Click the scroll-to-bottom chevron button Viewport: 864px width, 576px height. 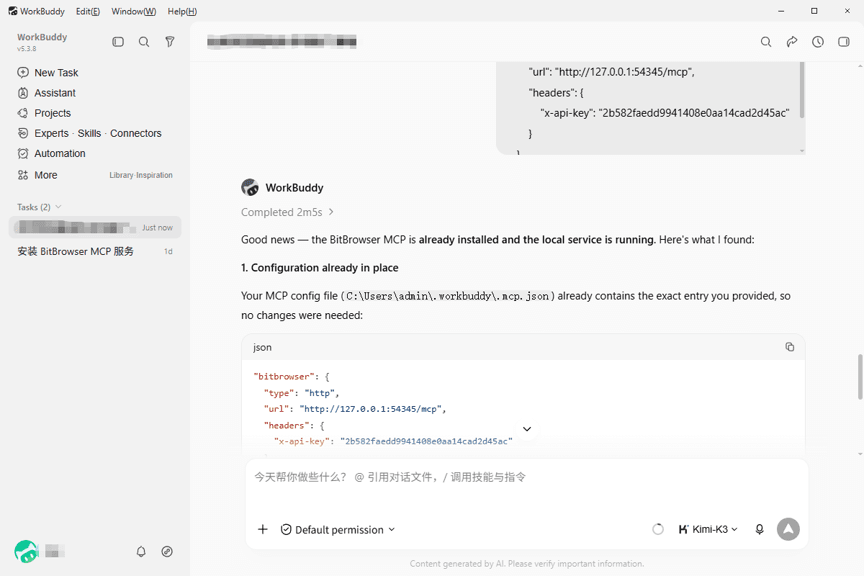[x=527, y=429]
